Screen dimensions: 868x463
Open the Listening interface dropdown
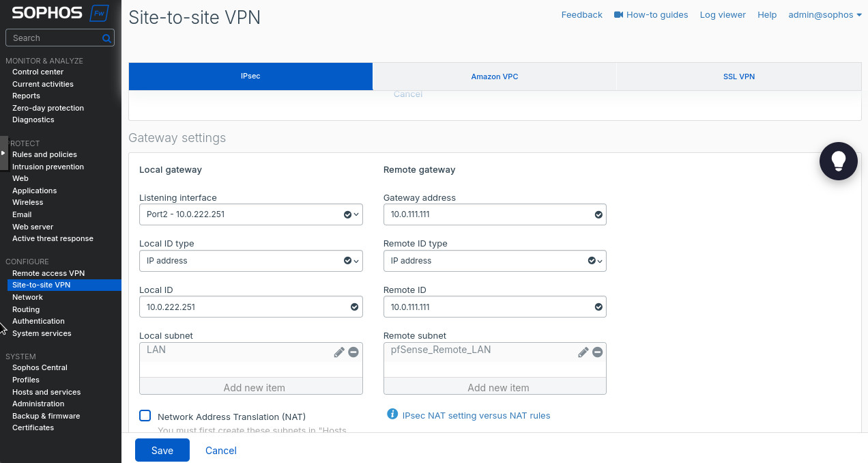(x=250, y=214)
